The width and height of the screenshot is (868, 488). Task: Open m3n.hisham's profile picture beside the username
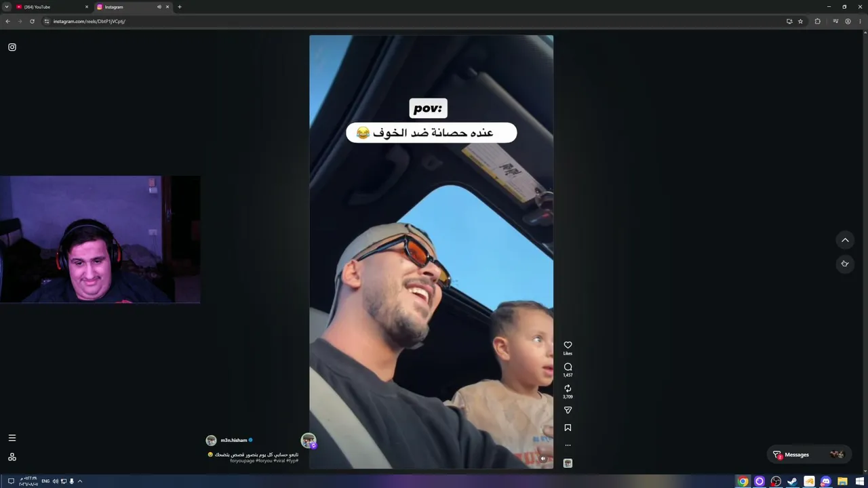tap(211, 441)
